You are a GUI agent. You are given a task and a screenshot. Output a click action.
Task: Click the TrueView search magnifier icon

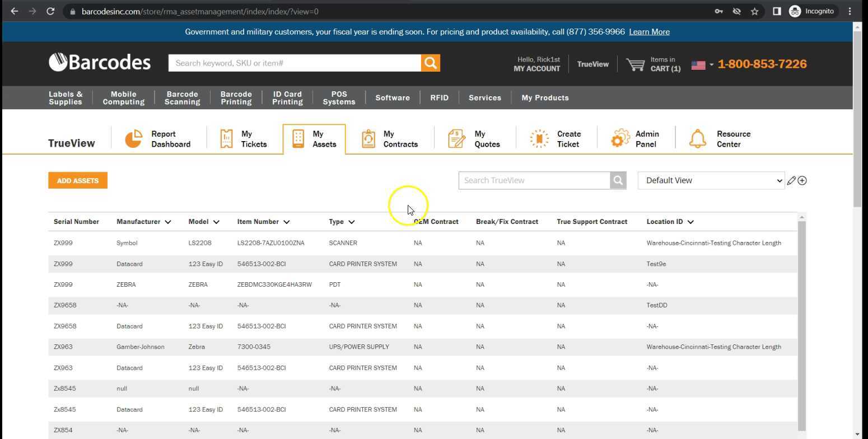618,180
